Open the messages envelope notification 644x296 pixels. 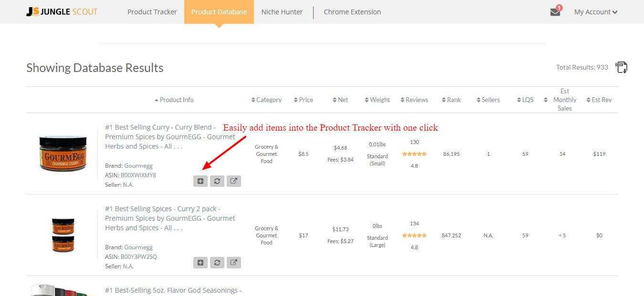[x=556, y=11]
